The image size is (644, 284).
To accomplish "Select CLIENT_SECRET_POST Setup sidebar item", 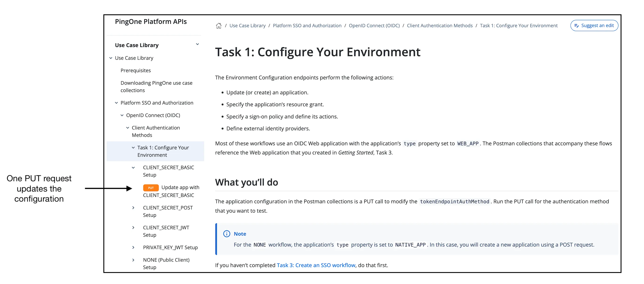I will click(x=168, y=211).
